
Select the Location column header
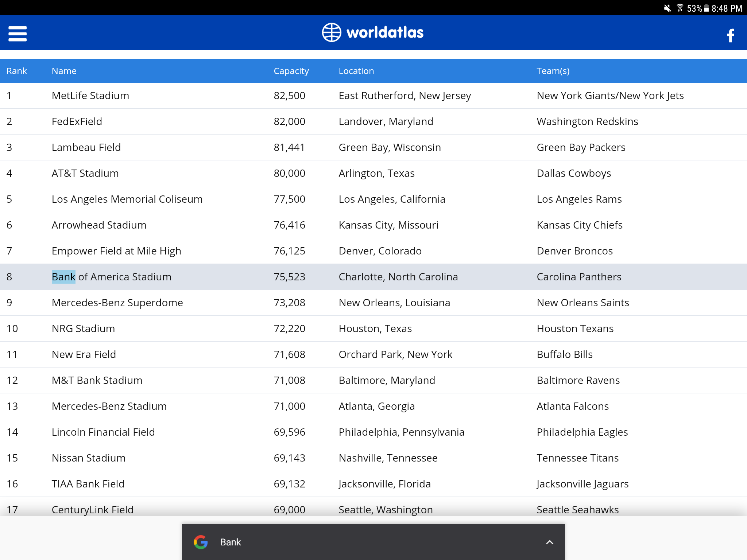click(356, 71)
